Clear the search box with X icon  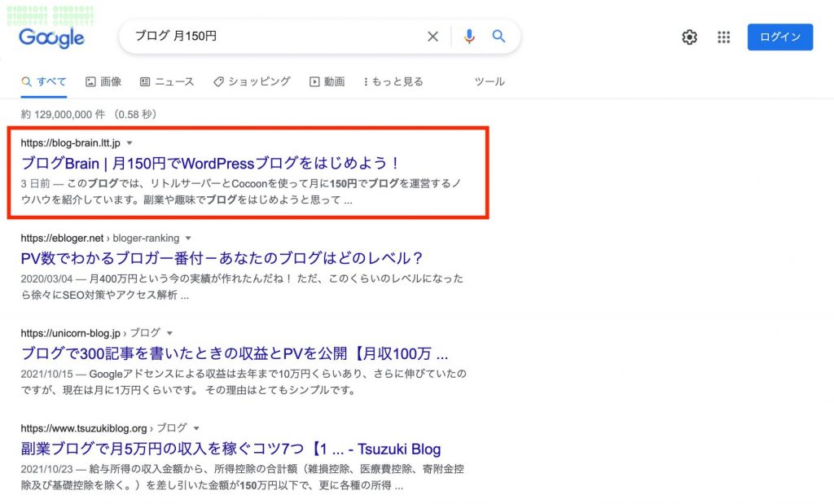click(x=433, y=36)
